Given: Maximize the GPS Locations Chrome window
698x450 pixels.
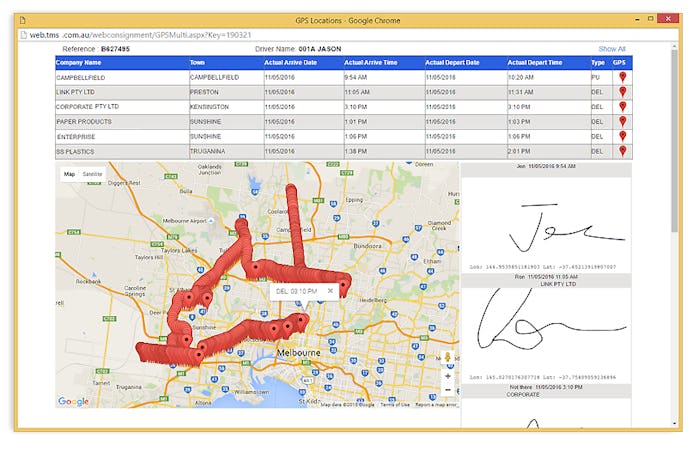Looking at the screenshot, I should pos(650,19).
